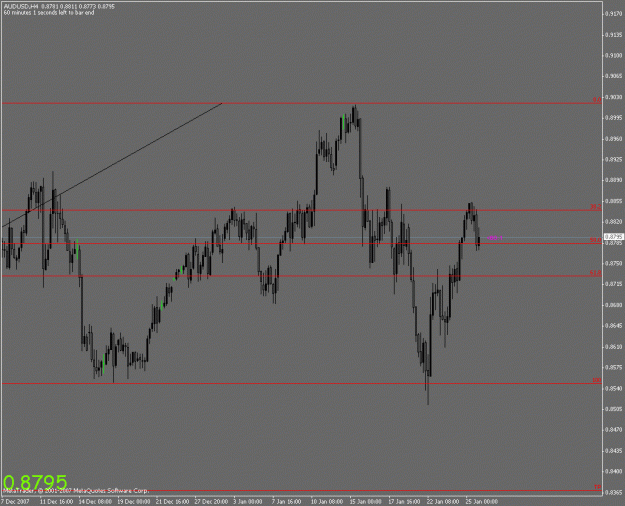The height and width of the screenshot is (506, 625).
Task: Click the '10 Jan 08:00' time axis label
Action: (x=327, y=501)
